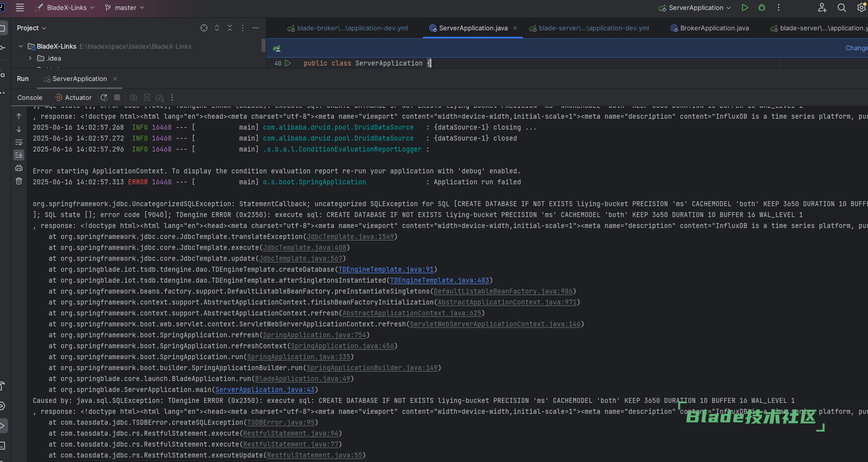Click the profiler gauge icon
868x462 pixels.
159,97
